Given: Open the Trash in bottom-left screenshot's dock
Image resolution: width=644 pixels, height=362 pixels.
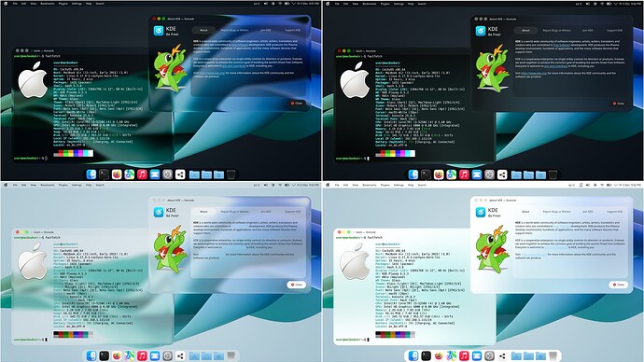Looking at the screenshot, I should (231, 355).
